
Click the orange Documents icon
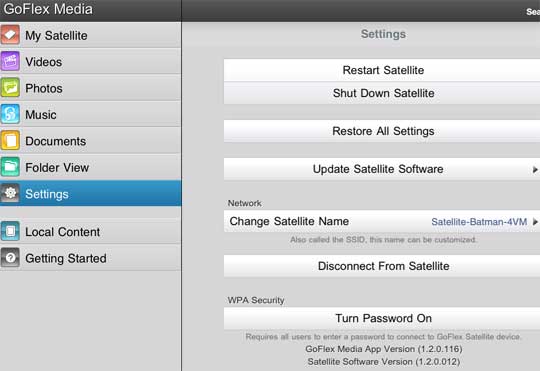(10, 141)
